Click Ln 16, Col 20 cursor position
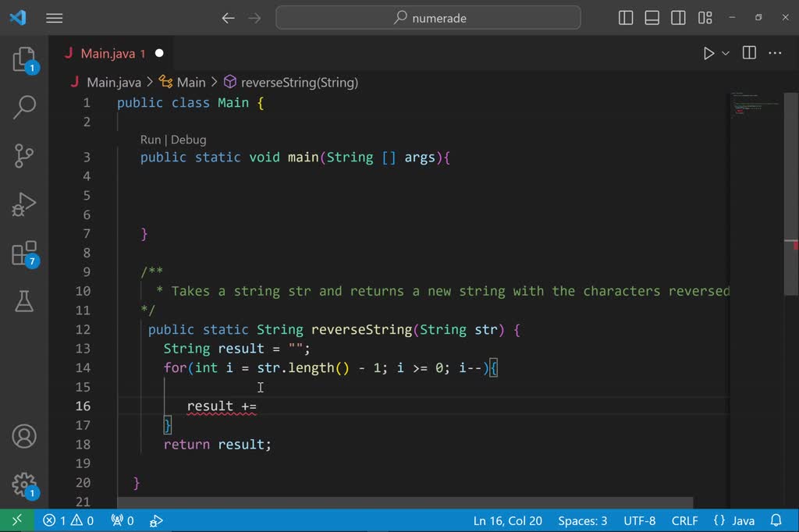The width and height of the screenshot is (799, 532). (507, 520)
